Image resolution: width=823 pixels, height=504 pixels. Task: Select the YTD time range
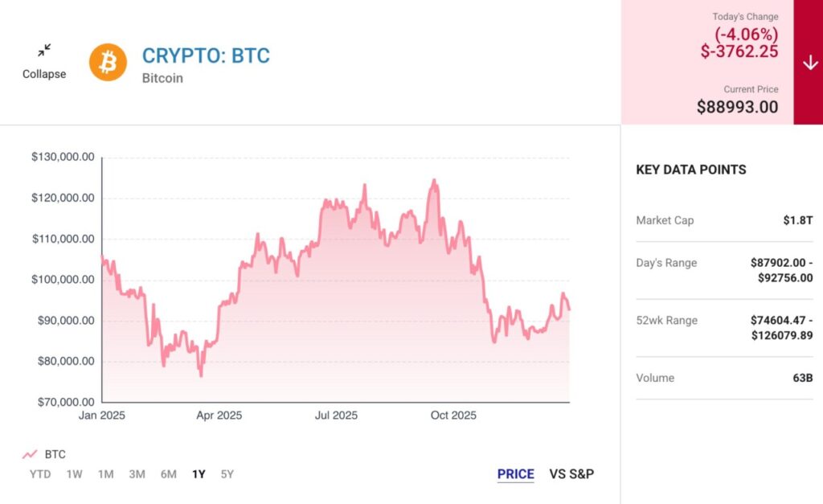tap(40, 474)
